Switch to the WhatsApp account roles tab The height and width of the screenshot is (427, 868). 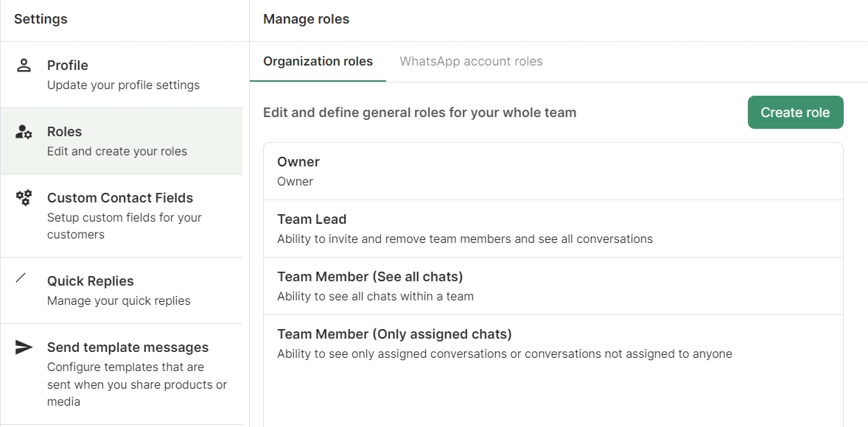(x=471, y=62)
